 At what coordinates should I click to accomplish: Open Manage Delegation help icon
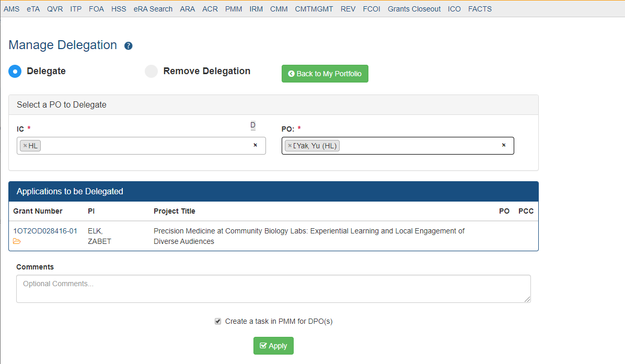click(x=129, y=46)
